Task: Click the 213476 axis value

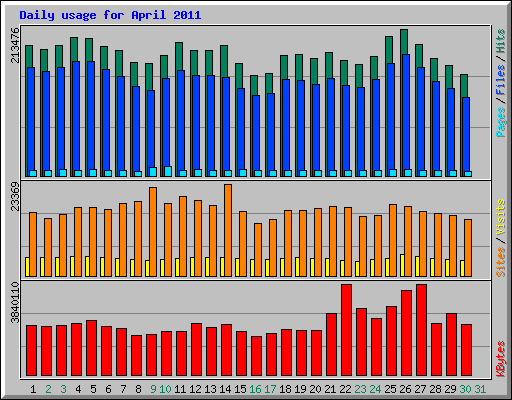Action: (15, 46)
